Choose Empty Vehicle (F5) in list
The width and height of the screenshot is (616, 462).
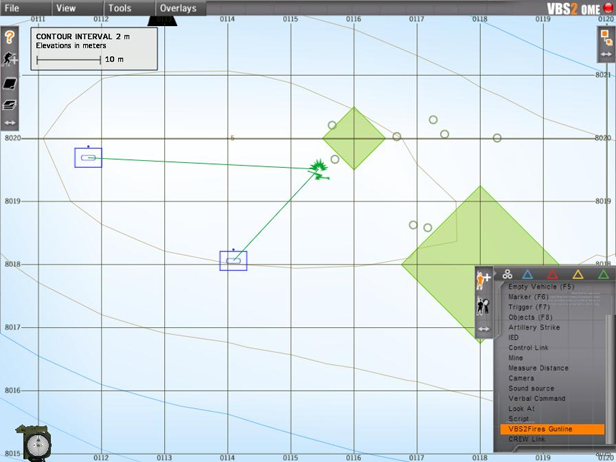point(541,287)
